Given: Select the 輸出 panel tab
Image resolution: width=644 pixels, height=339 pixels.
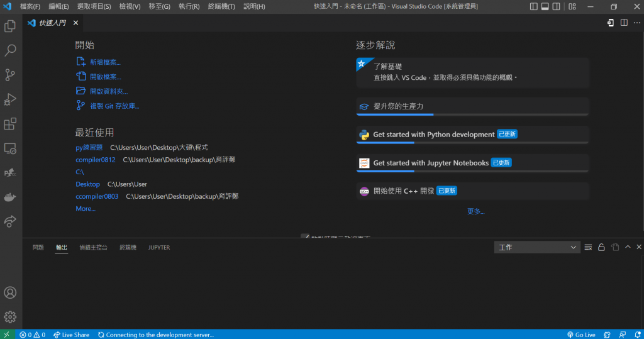Looking at the screenshot, I should click(61, 247).
